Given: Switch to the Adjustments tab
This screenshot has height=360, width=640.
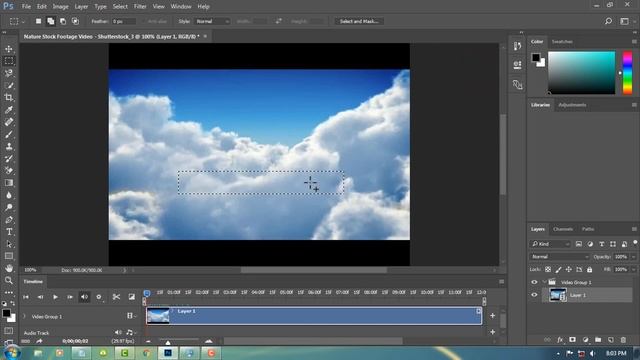Looking at the screenshot, I should click(x=572, y=105).
